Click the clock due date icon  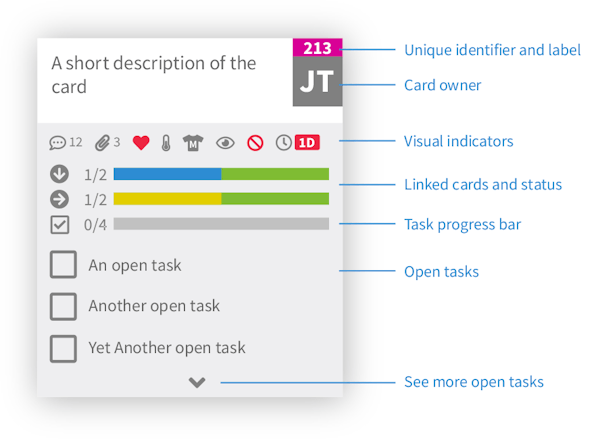tap(284, 143)
